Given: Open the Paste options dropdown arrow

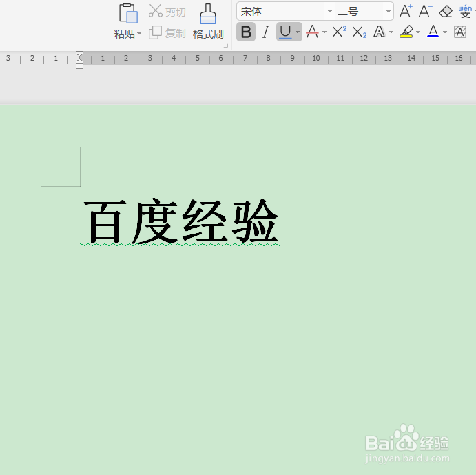Looking at the screenshot, I should click(139, 33).
